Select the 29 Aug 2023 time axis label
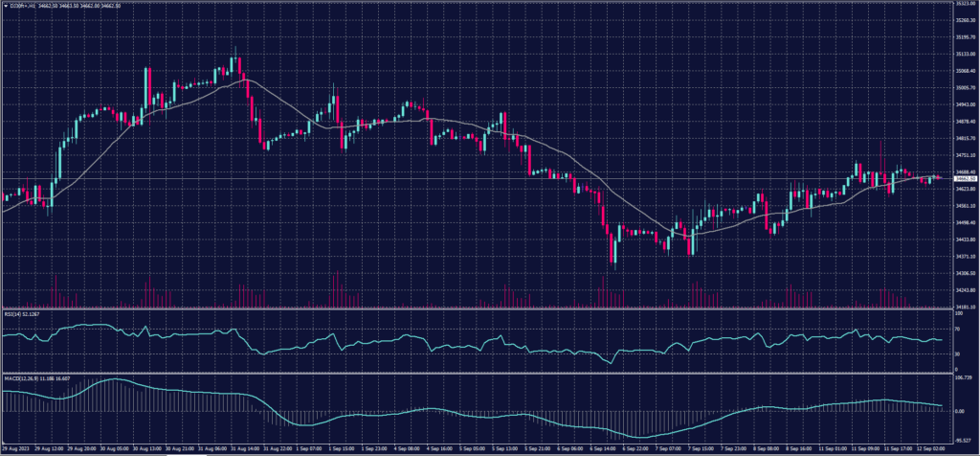This screenshot has width=980, height=456. click(x=15, y=447)
